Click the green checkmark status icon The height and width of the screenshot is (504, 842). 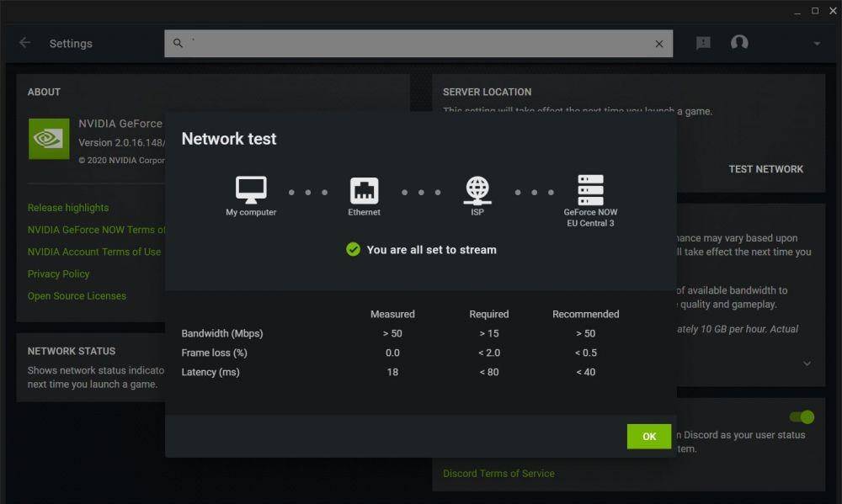point(353,250)
